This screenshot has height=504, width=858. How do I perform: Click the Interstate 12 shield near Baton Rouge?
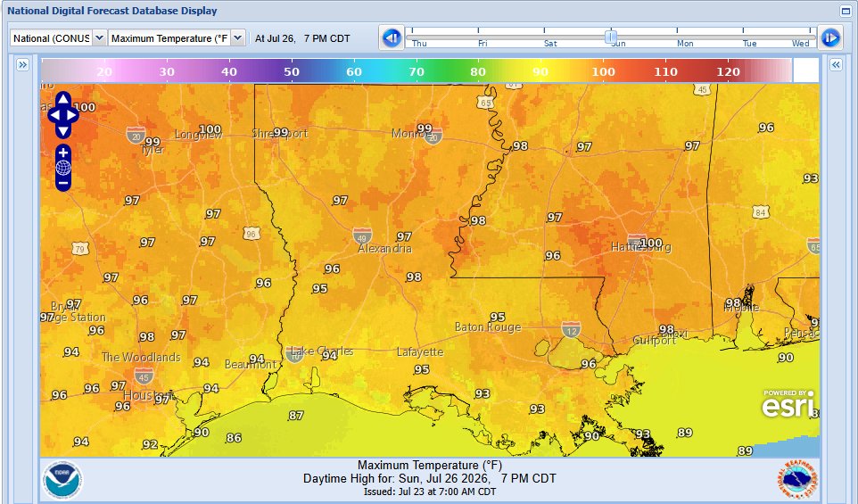(571, 329)
